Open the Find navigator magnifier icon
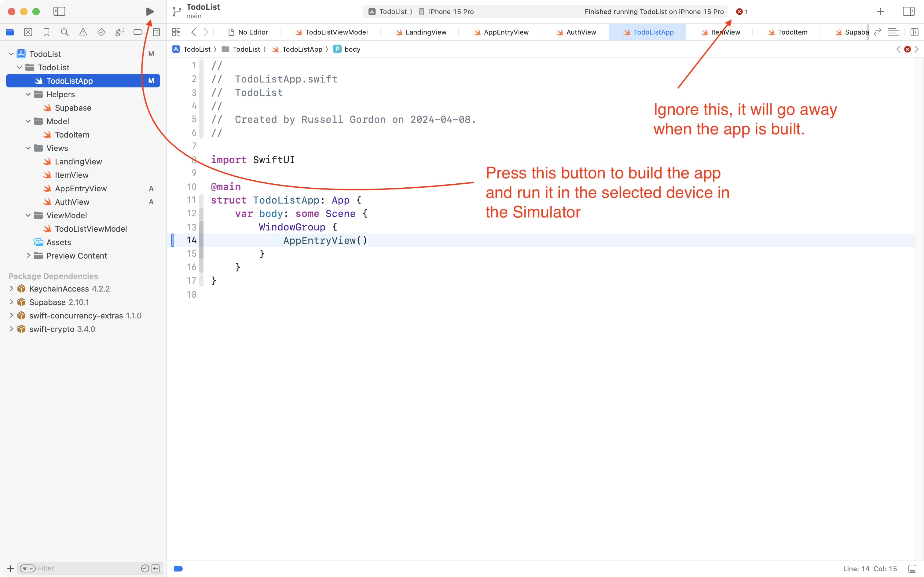 64,32
